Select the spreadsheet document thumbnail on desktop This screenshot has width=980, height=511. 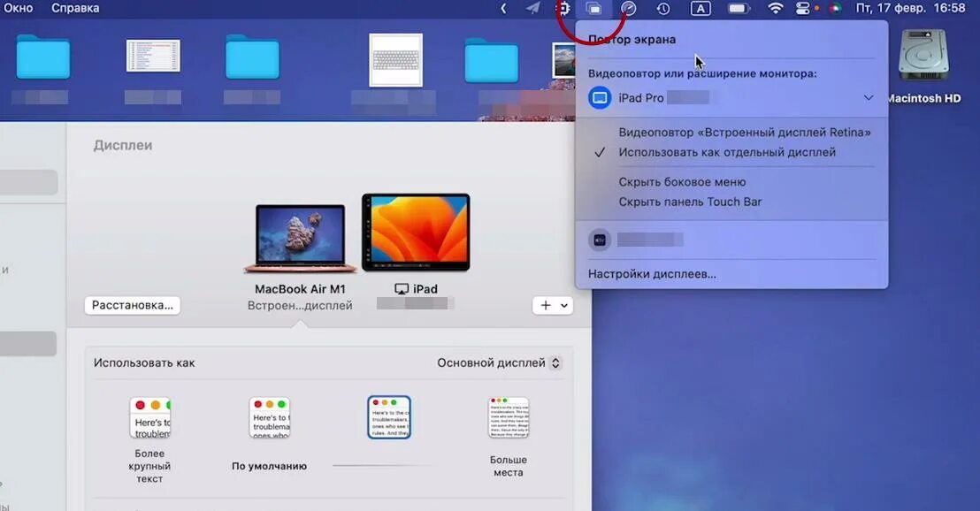(153, 56)
